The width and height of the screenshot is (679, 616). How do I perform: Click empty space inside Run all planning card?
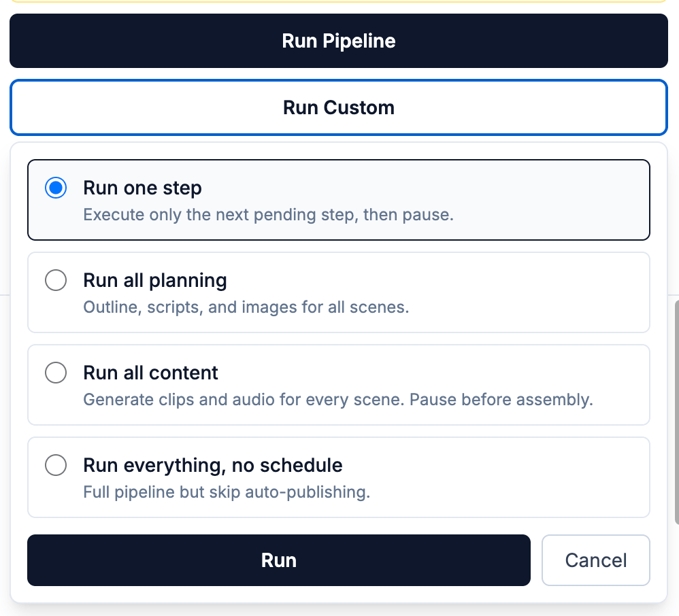[x=544, y=292]
